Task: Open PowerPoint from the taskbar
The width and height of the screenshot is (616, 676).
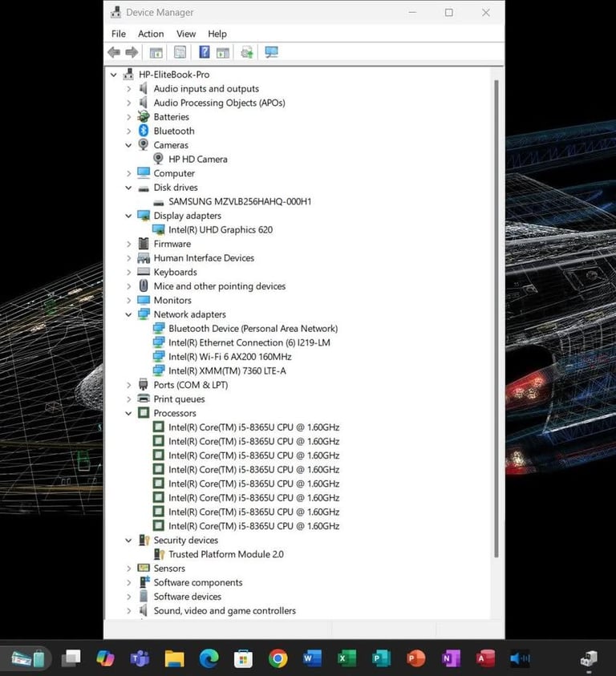Action: pyautogui.click(x=415, y=658)
